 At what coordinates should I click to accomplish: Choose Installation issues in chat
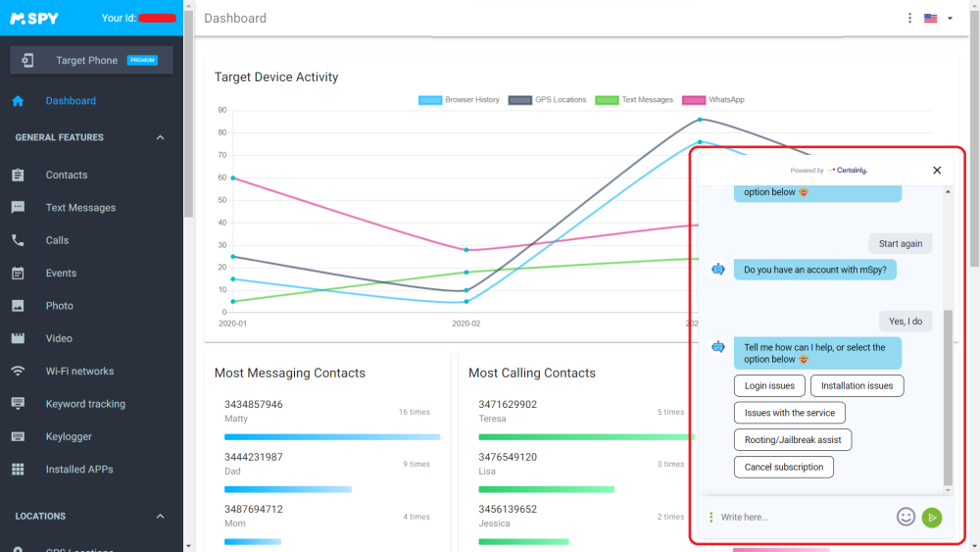click(x=857, y=385)
